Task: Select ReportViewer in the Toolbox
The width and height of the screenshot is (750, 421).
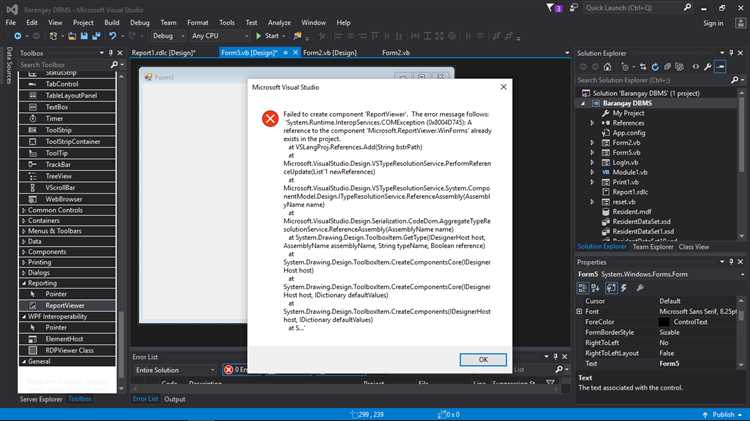Action: click(67, 305)
